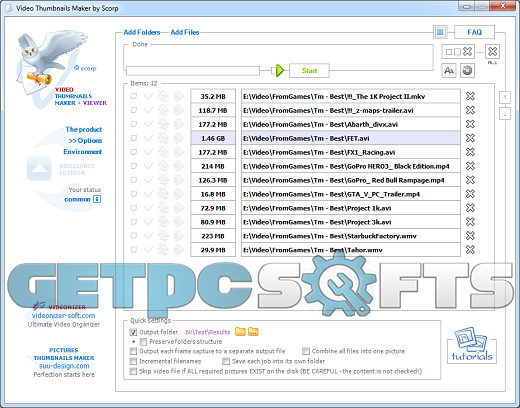This screenshot has width=520, height=408.
Task: Open the tutorials pictures icon
Action: (x=472, y=345)
